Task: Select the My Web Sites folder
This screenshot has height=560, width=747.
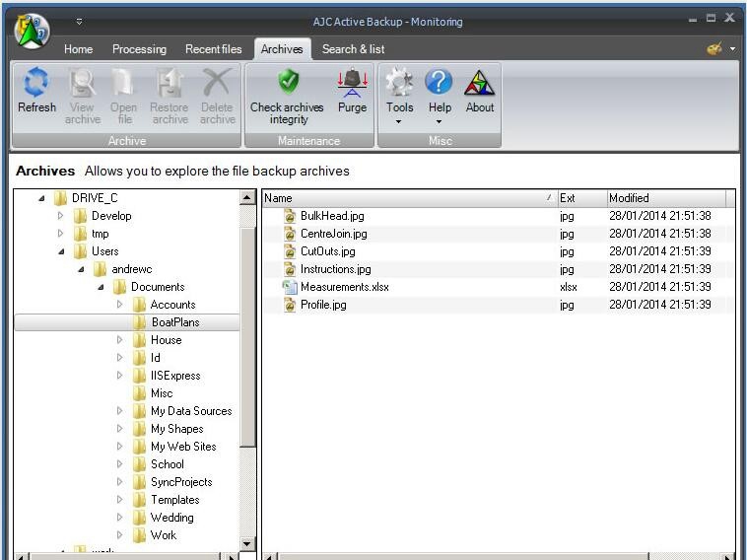Action: (x=183, y=447)
